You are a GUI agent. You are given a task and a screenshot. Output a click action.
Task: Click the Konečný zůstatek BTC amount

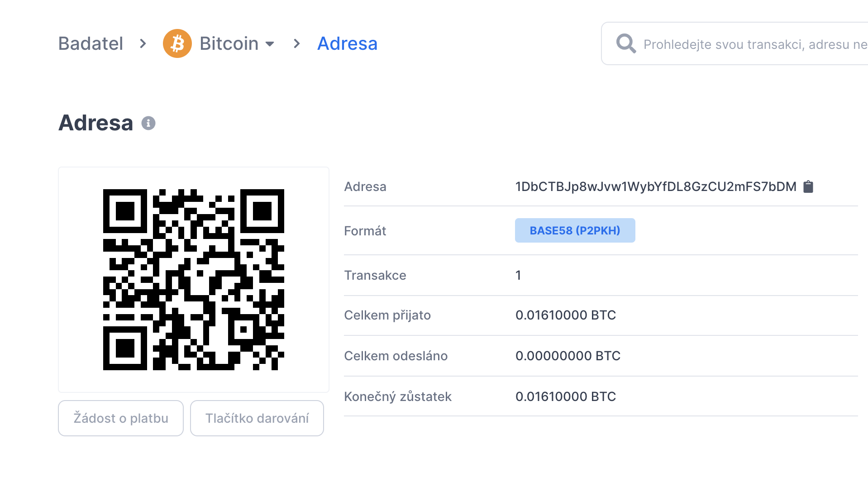565,396
